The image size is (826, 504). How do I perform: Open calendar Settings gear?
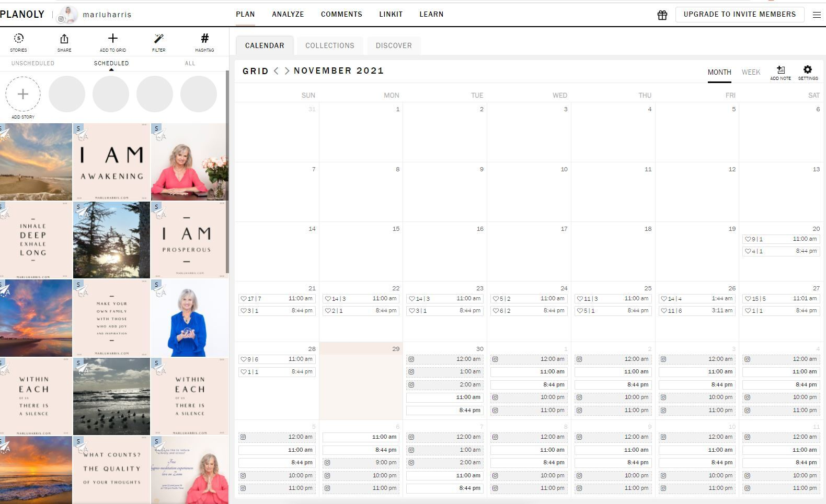pyautogui.click(x=808, y=73)
